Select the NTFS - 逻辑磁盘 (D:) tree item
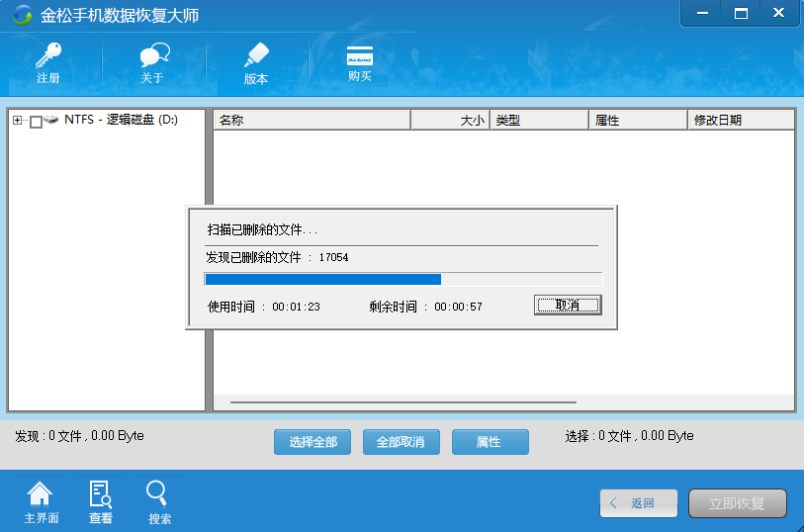 [x=121, y=120]
